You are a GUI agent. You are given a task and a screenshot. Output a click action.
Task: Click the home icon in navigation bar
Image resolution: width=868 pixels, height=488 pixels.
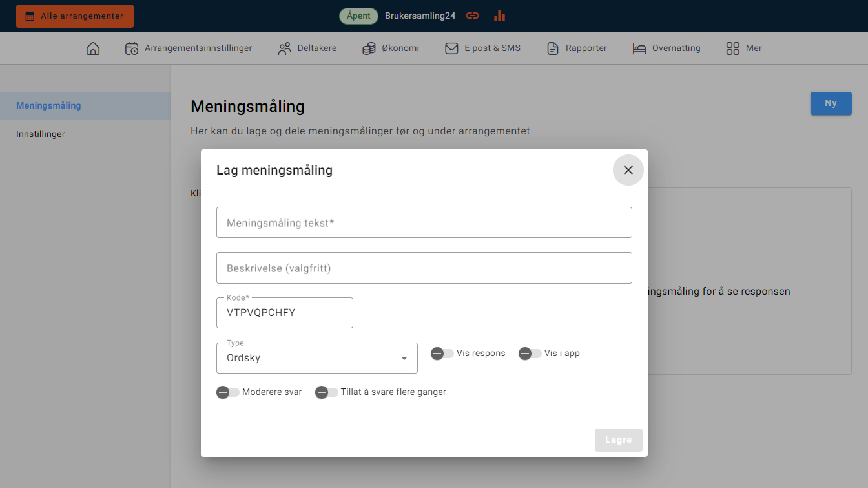pos(93,48)
